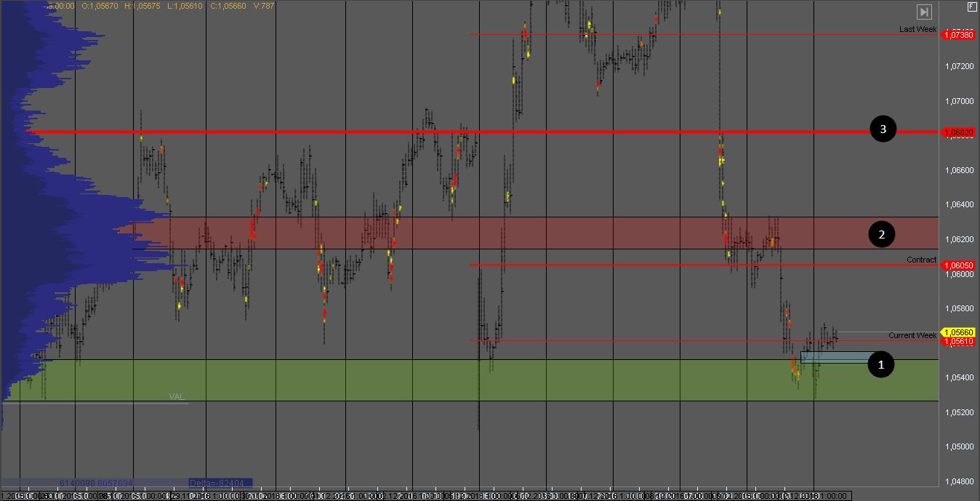Click the F icon in top-right corner
This screenshot has width=980, height=501.
971,7
